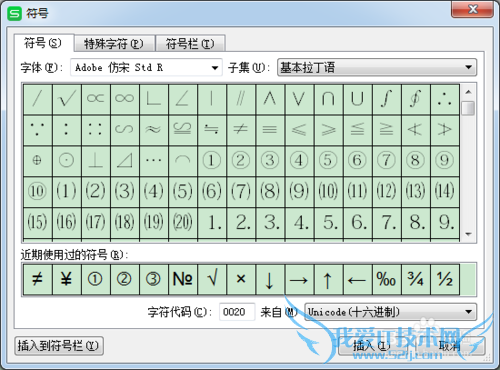The width and height of the screenshot is (500, 370).
Task: Select the square root symbol in the grid
Action: point(67,99)
